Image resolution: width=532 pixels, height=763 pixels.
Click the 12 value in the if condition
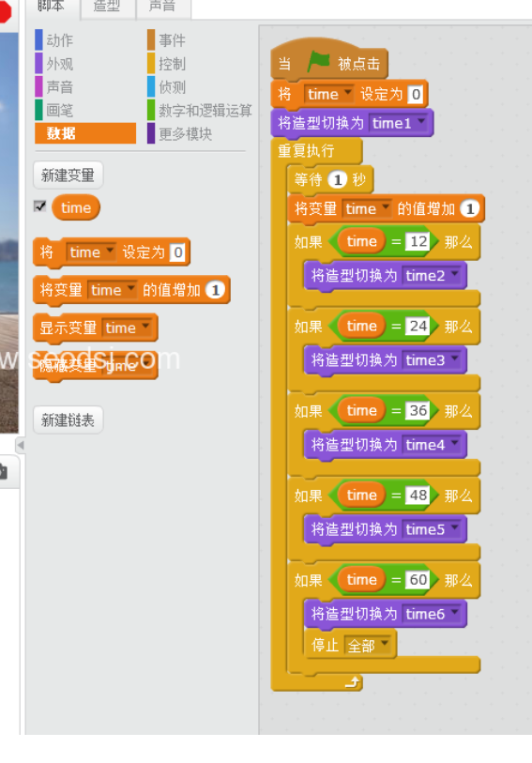[x=418, y=241]
